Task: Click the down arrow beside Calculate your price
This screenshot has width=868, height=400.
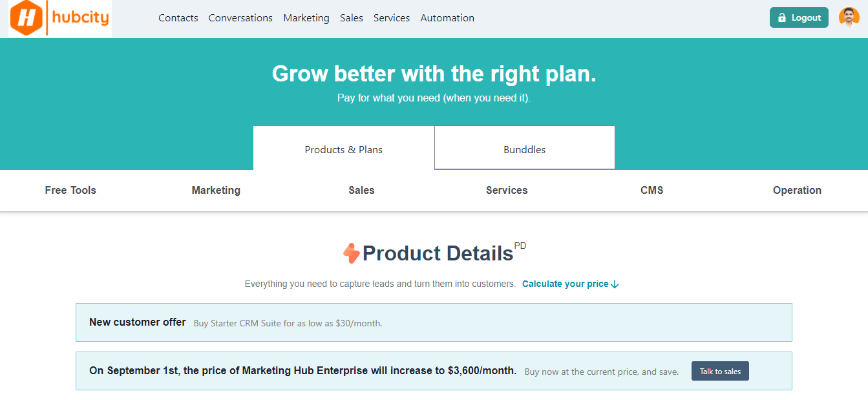Action: (615, 284)
